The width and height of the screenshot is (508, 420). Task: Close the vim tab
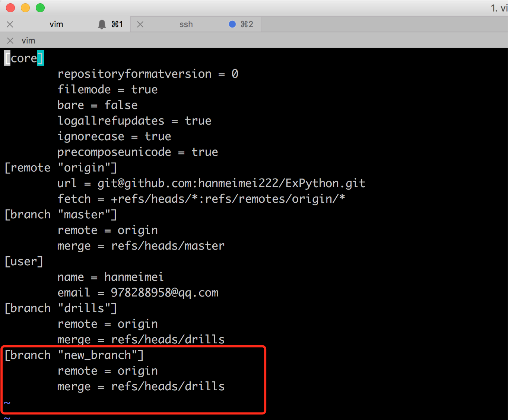click(10, 25)
